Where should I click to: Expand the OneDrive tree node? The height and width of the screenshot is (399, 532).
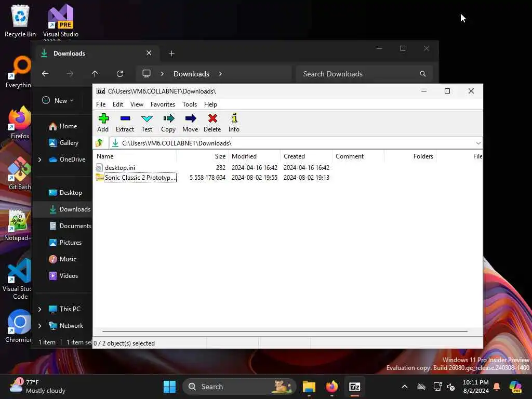pyautogui.click(x=39, y=159)
